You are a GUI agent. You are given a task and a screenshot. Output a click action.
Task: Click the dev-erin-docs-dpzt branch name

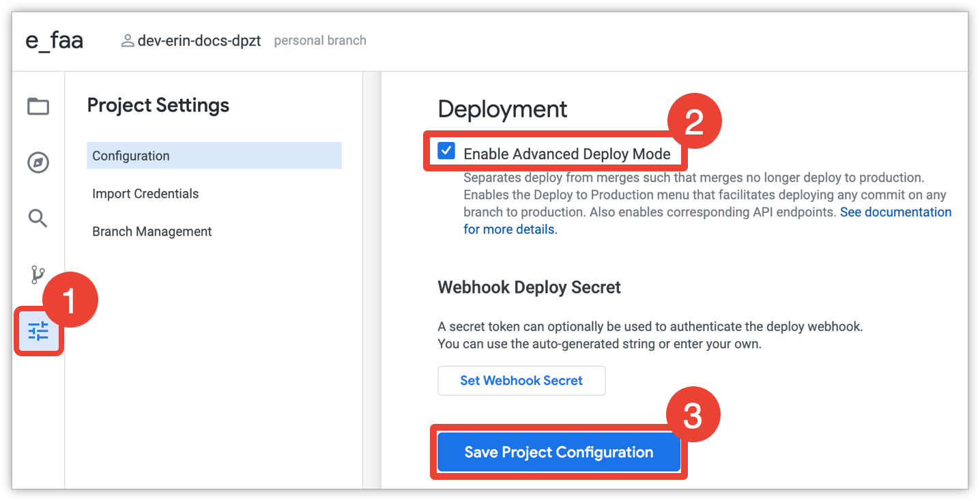[x=199, y=41]
